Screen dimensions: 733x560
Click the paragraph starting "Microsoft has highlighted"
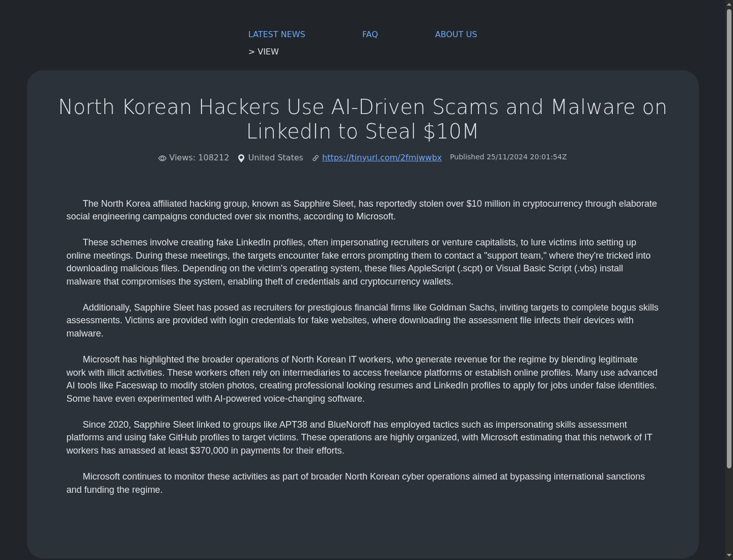(x=363, y=379)
